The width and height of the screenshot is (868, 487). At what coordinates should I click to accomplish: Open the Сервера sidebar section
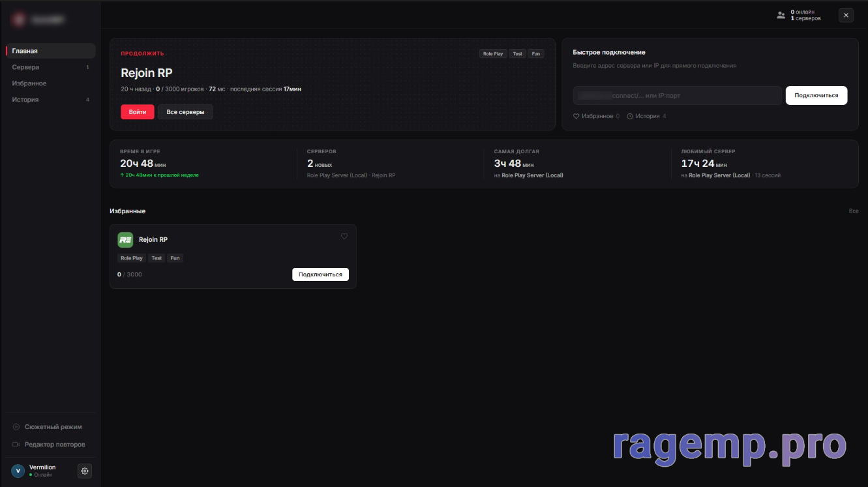tap(51, 67)
